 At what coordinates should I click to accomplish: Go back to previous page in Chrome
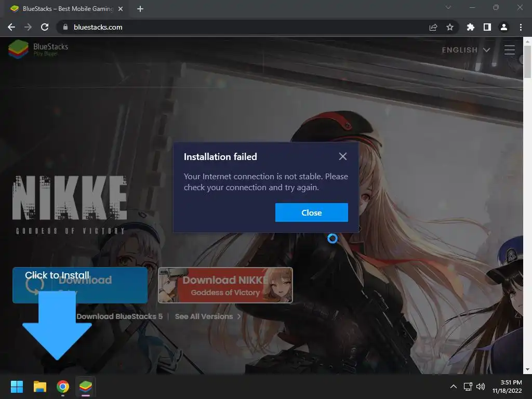click(11, 27)
